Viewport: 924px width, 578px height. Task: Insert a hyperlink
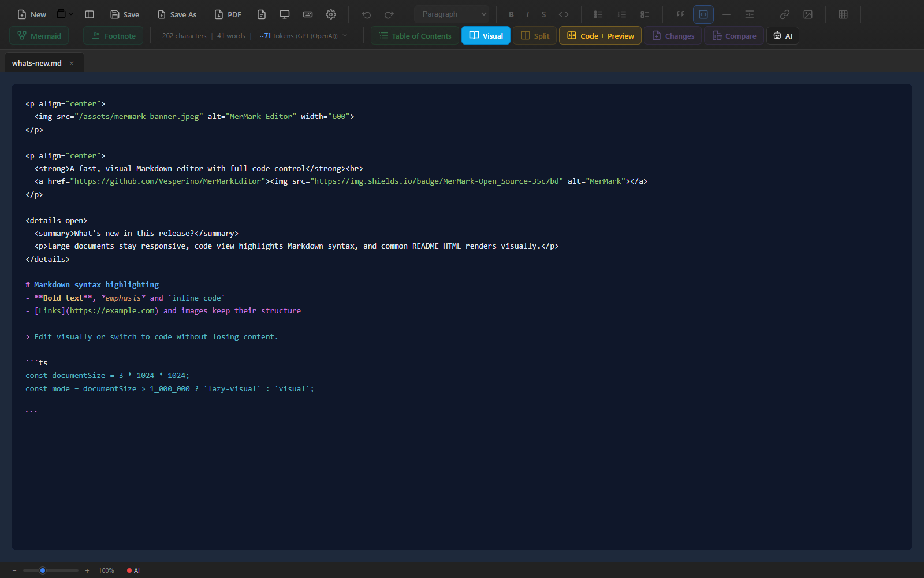coord(785,14)
